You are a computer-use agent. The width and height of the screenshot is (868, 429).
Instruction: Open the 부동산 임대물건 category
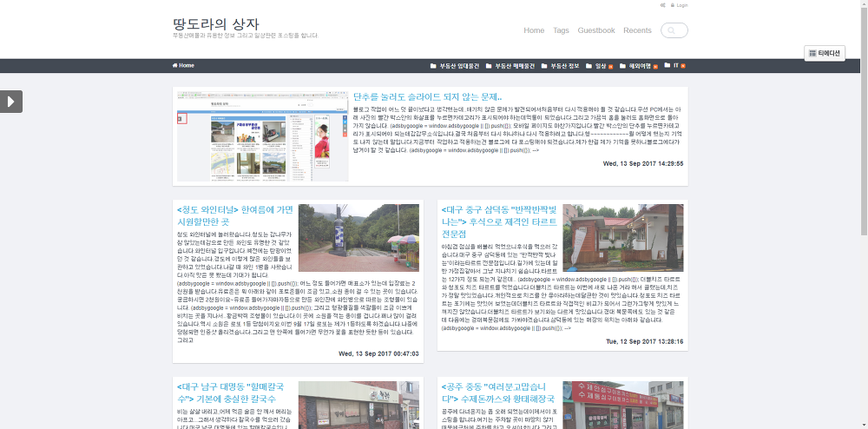point(459,66)
